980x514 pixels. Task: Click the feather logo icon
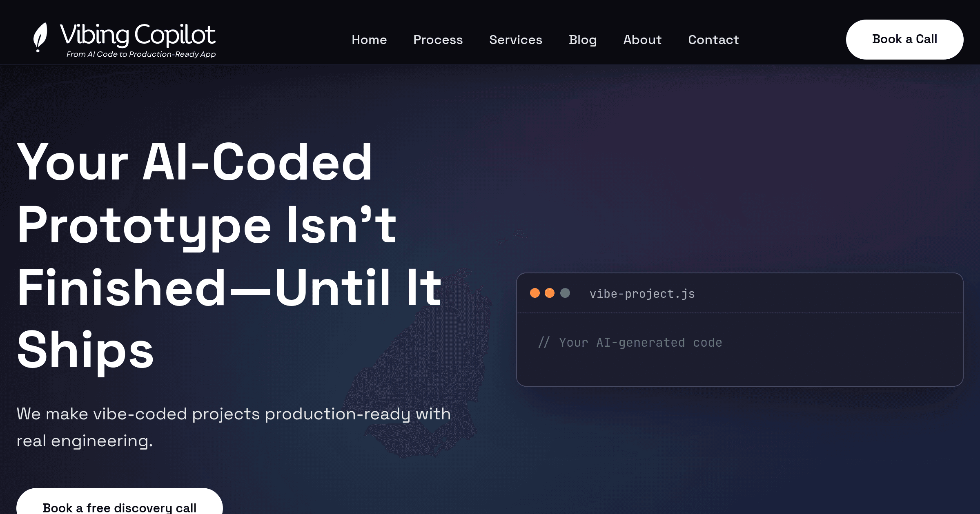pos(40,37)
